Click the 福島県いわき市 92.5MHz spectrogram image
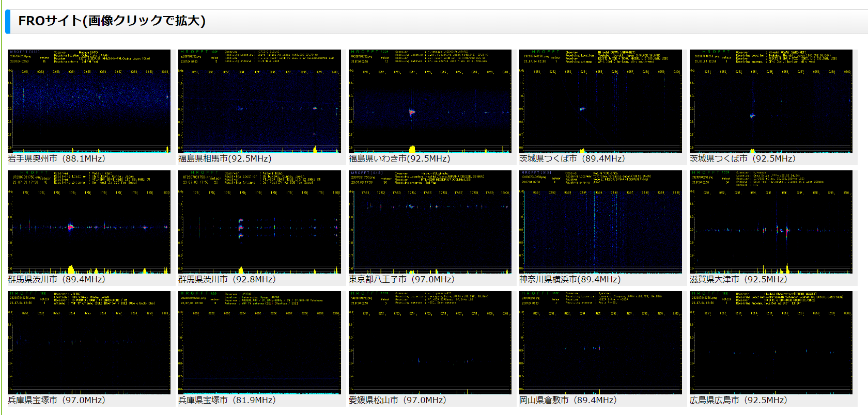 tap(430, 101)
